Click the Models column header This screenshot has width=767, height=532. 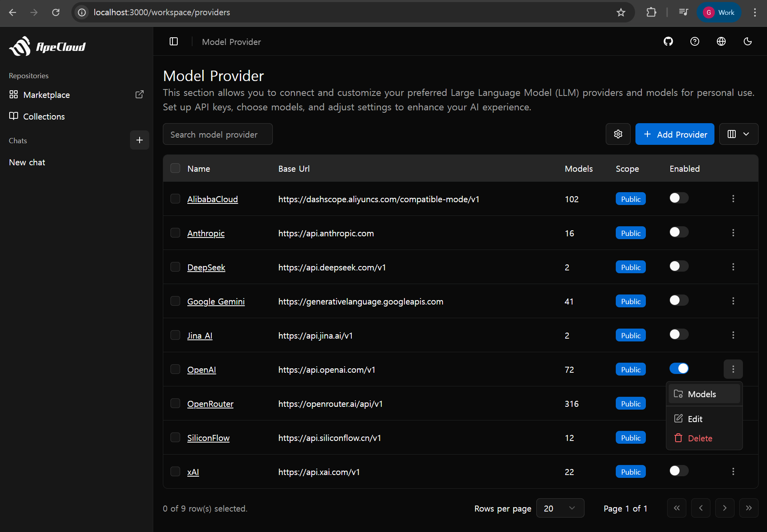(x=578, y=169)
